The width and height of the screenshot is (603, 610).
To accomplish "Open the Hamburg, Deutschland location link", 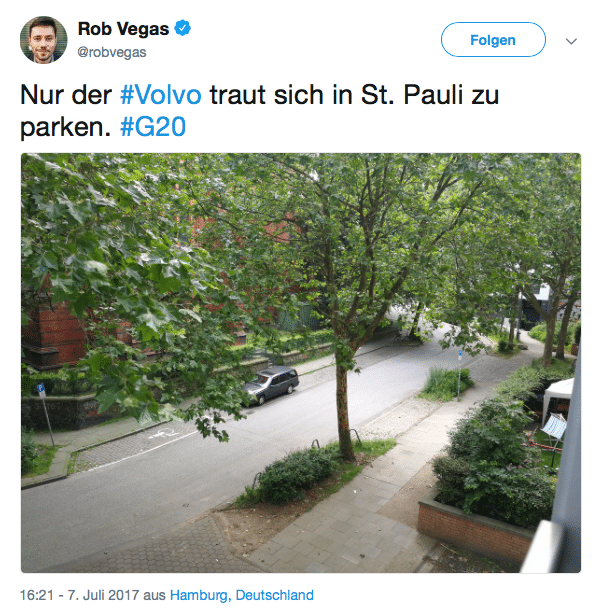I will point(242,595).
